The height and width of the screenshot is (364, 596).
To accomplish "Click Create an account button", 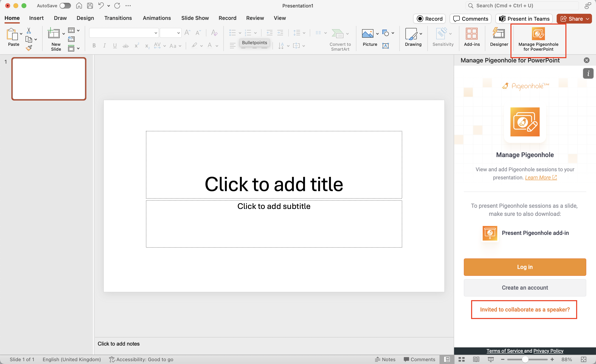I will [525, 288].
